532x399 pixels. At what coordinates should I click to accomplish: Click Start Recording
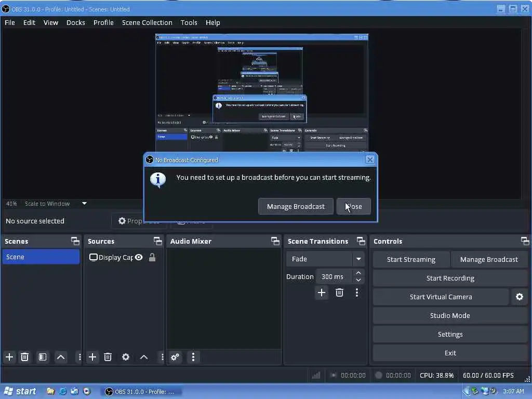450,278
